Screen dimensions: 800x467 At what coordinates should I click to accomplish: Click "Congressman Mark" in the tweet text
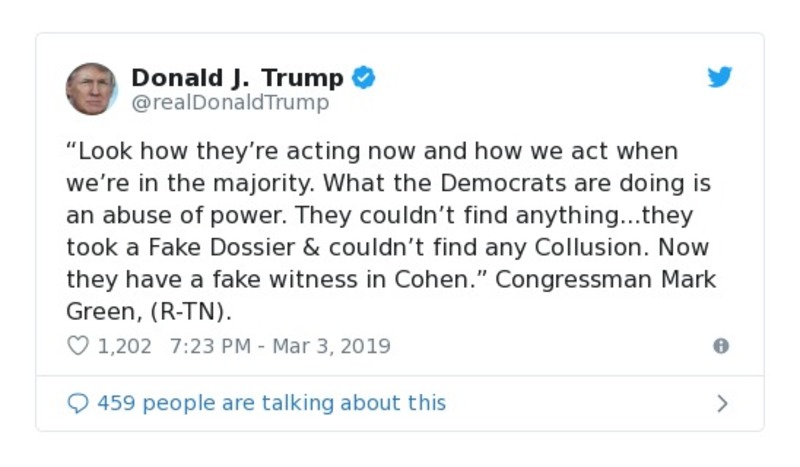[606, 279]
